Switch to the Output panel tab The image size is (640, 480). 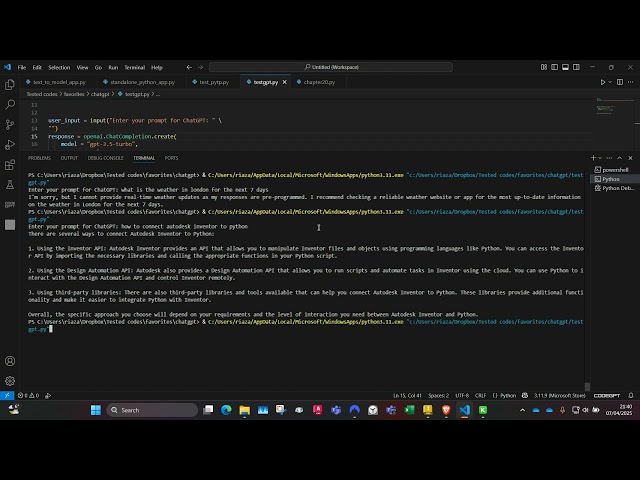pos(69,158)
